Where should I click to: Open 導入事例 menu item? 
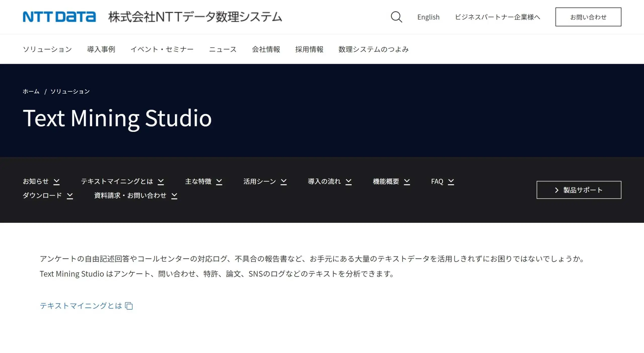tap(101, 49)
